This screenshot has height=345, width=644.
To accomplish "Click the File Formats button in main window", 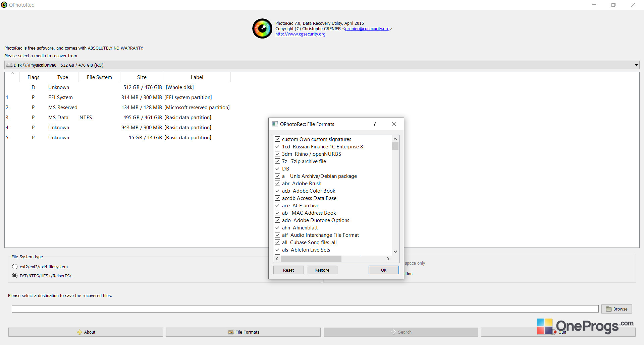I will click(x=243, y=332).
